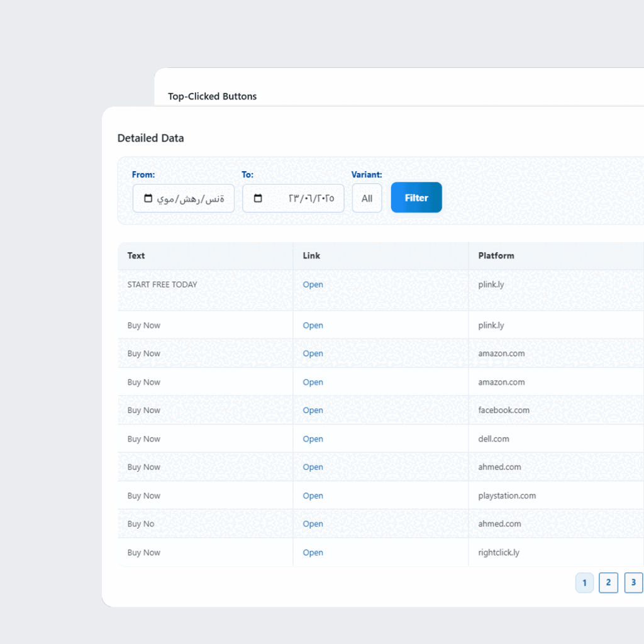Viewport: 644px width, 644px height.
Task: Click the Text column header
Action: point(136,256)
